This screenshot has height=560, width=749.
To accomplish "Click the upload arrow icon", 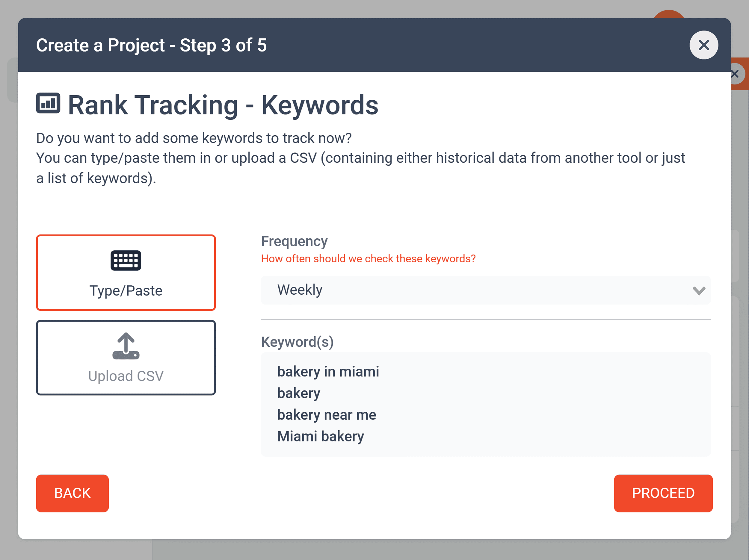I will click(126, 346).
